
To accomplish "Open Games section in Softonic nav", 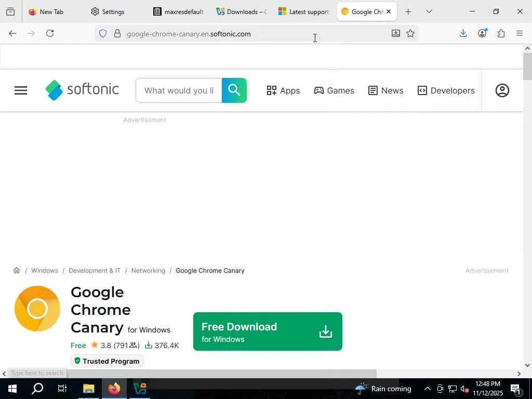I will pyautogui.click(x=334, y=90).
